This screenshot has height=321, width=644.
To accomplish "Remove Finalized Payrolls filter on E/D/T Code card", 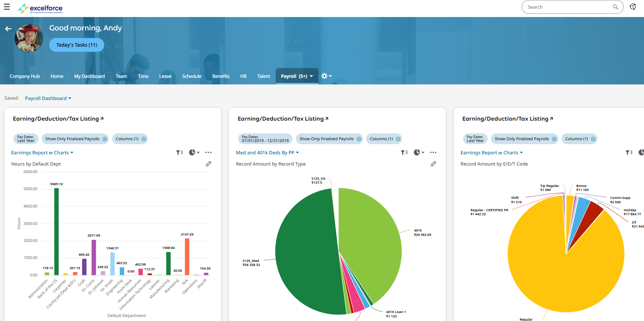I will (x=554, y=139).
